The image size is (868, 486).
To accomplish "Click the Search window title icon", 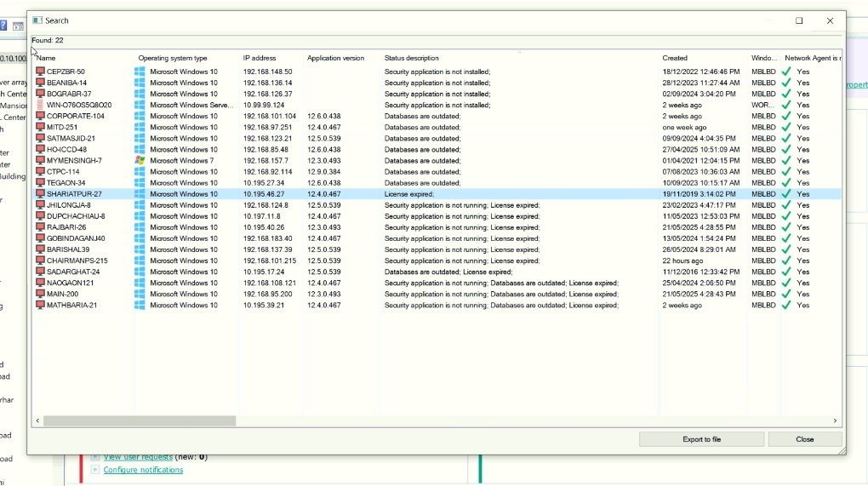I will pos(37,20).
